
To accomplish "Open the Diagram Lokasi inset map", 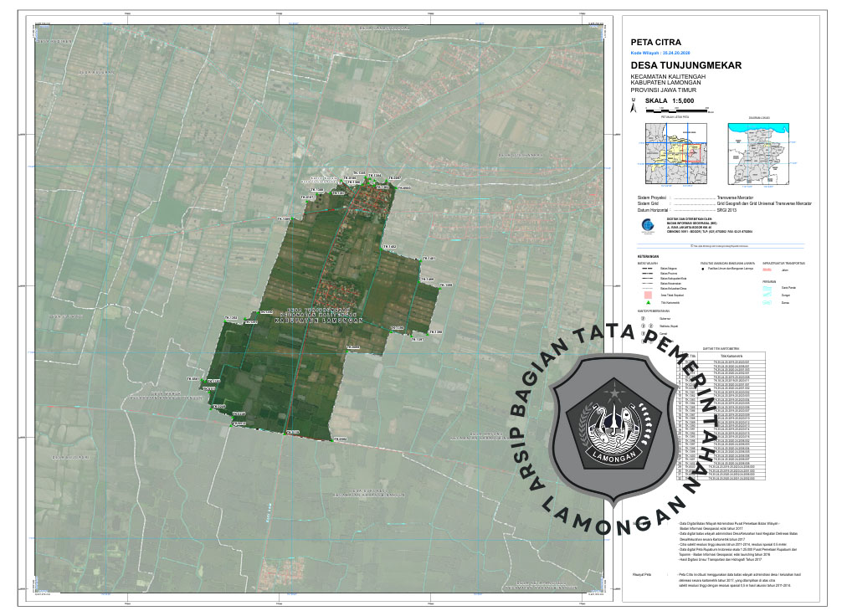I will pos(759,154).
